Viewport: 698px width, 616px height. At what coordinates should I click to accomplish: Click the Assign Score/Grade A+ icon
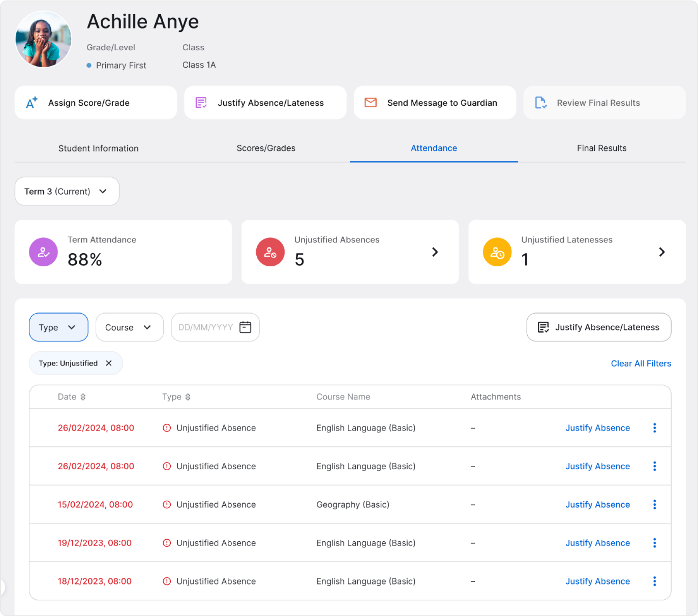click(x=32, y=103)
